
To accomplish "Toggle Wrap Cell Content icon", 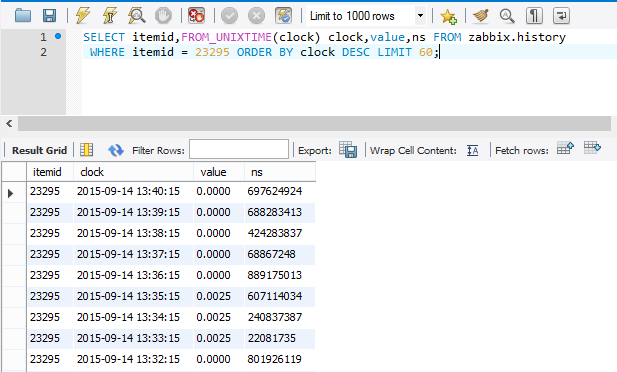I will (x=473, y=150).
